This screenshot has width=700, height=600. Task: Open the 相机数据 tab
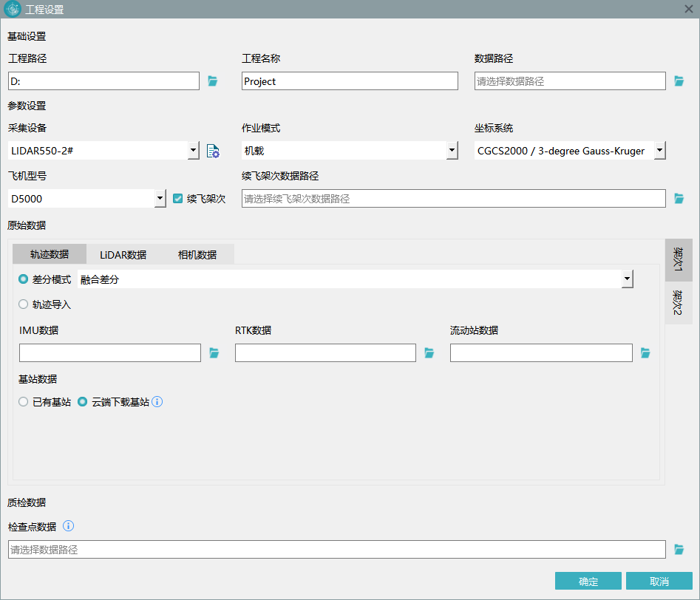point(197,254)
